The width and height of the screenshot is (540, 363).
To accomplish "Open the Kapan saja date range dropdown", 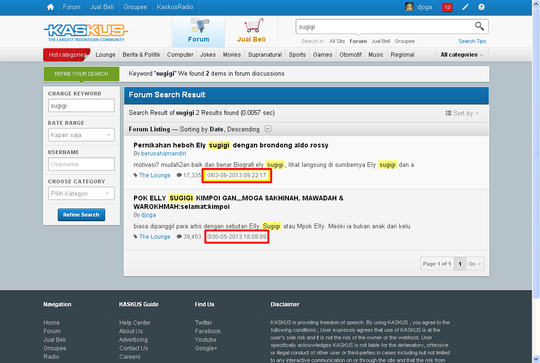I will 81,135.
